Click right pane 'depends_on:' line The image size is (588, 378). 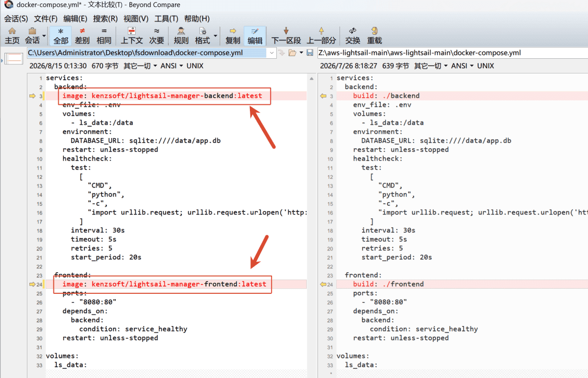coord(375,311)
